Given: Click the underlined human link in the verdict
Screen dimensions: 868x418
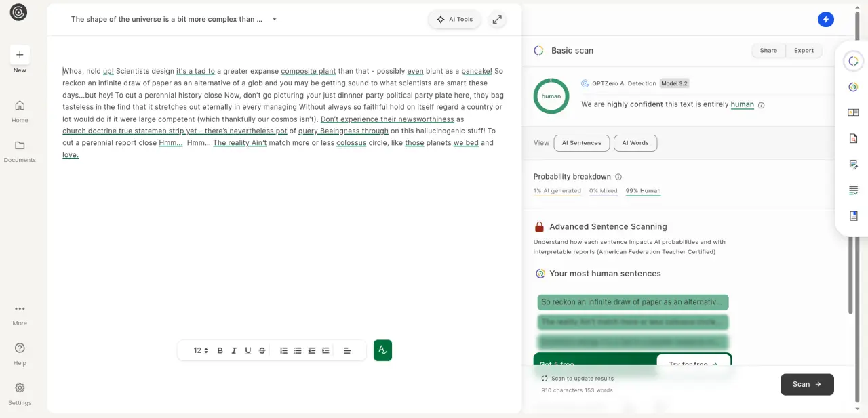Looking at the screenshot, I should (x=743, y=105).
